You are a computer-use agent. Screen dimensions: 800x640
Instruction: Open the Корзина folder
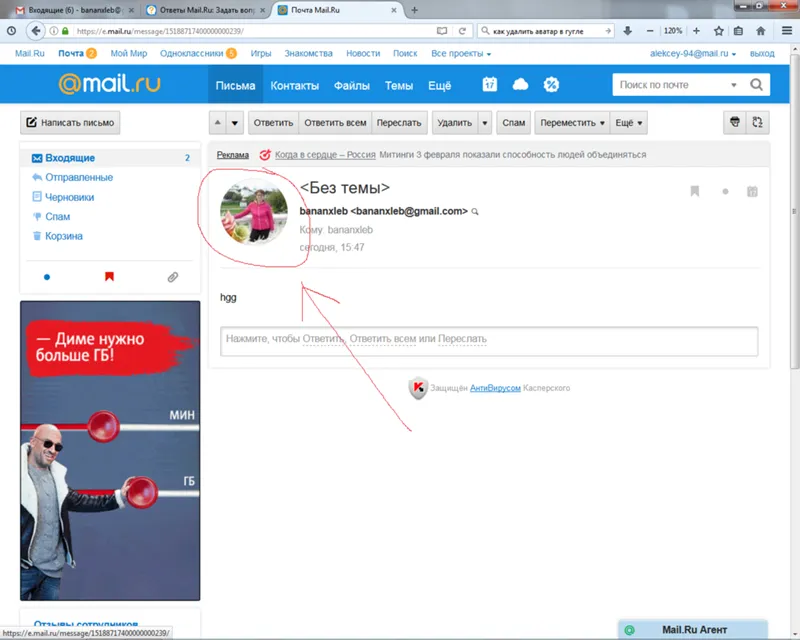(64, 236)
